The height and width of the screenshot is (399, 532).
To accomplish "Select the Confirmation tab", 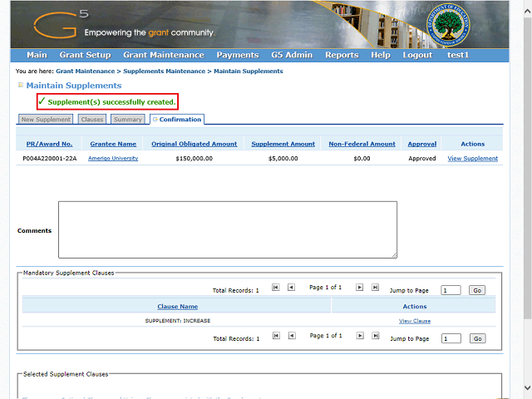I will pyautogui.click(x=177, y=120).
